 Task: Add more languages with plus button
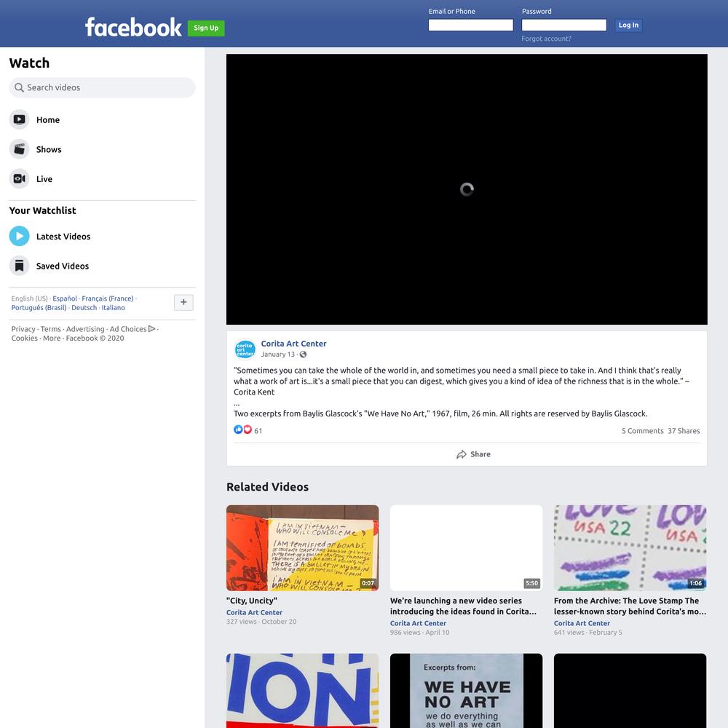(x=183, y=302)
